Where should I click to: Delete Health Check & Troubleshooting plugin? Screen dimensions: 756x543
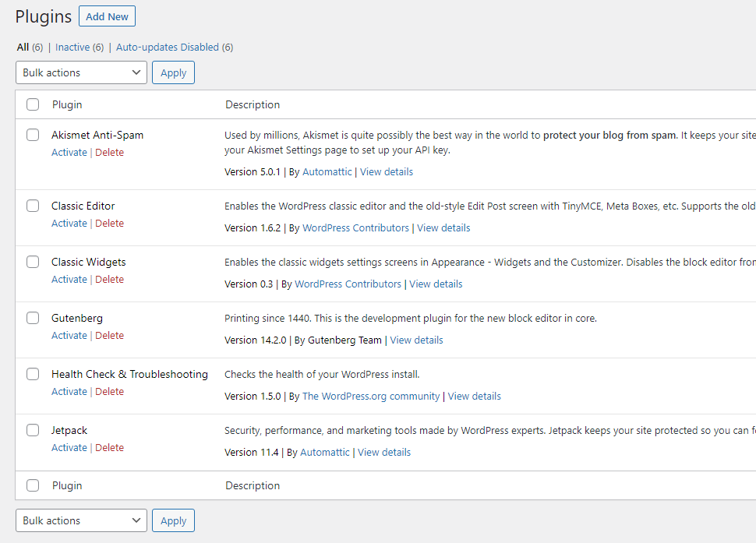(109, 391)
